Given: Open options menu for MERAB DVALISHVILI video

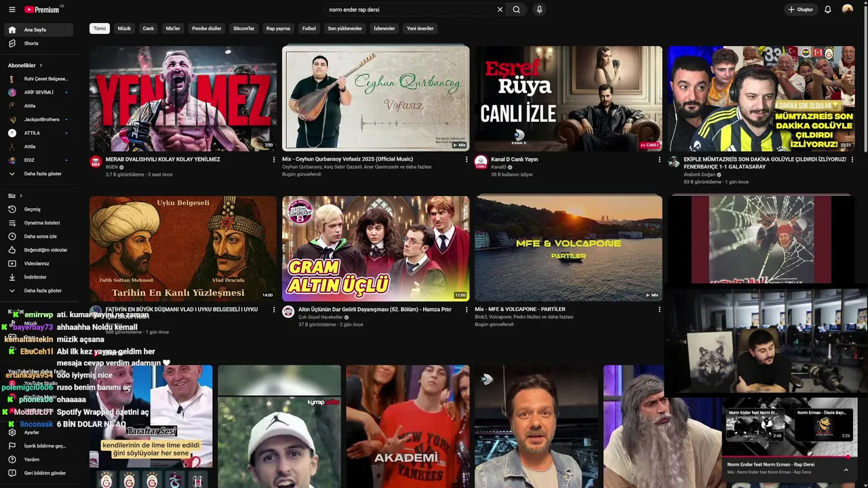Looking at the screenshot, I should (x=274, y=160).
